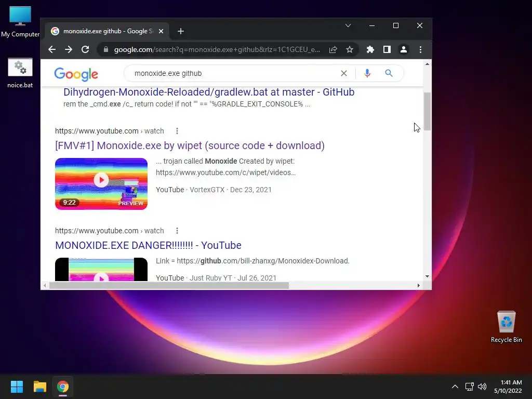The width and height of the screenshot is (532, 399).
Task: Open options menu for Monoxide by wipet result
Action: click(x=177, y=131)
